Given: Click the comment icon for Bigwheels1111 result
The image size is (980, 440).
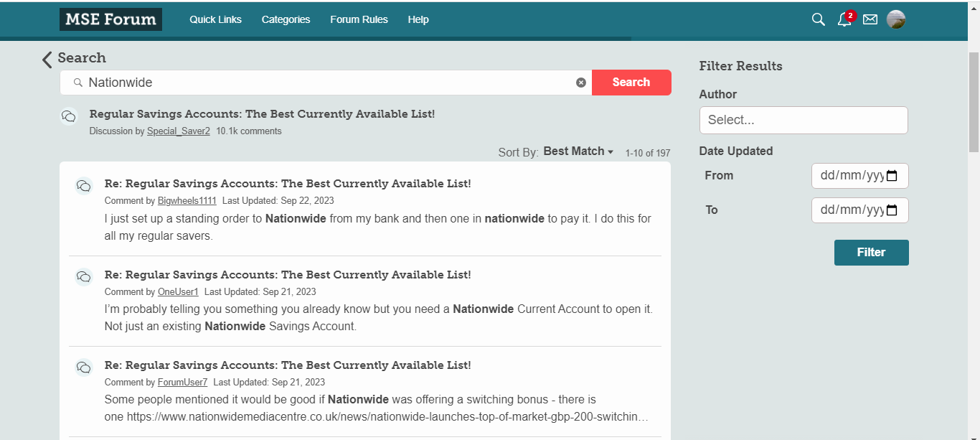Looking at the screenshot, I should 84,186.
